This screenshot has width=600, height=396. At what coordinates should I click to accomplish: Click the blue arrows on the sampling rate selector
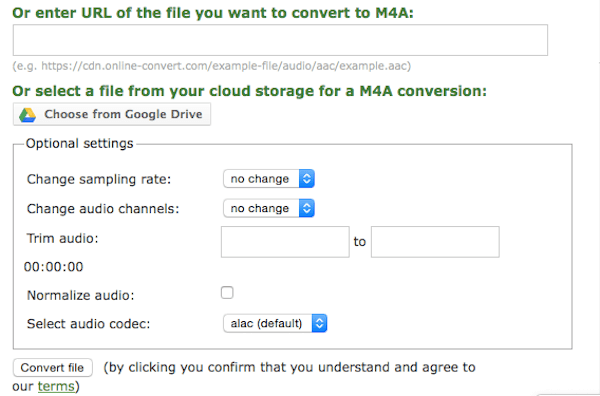point(307,179)
